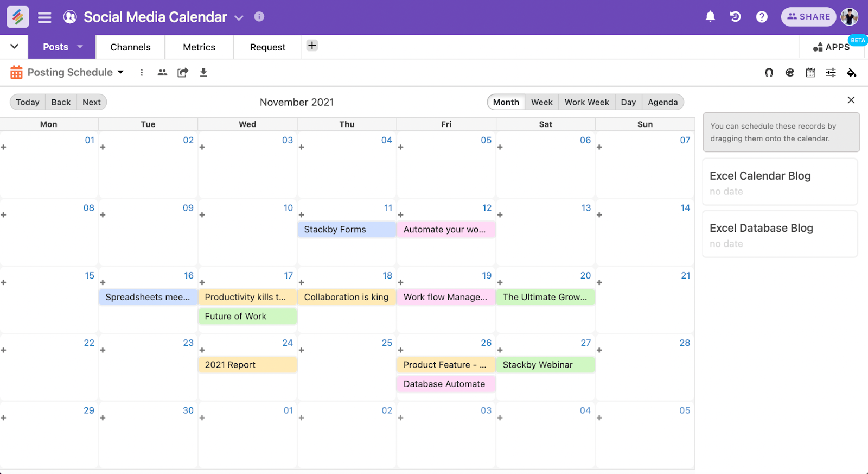Open the calendar date field icon
Image resolution: width=868 pixels, height=474 pixels.
(810, 73)
